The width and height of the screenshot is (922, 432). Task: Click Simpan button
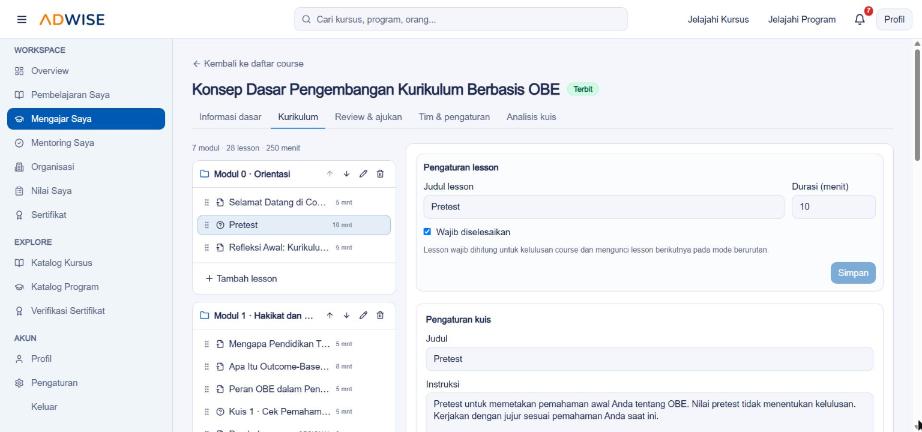click(x=853, y=273)
